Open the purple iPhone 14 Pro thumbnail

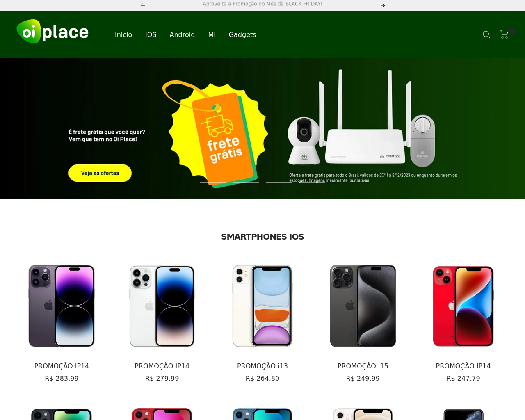click(62, 306)
